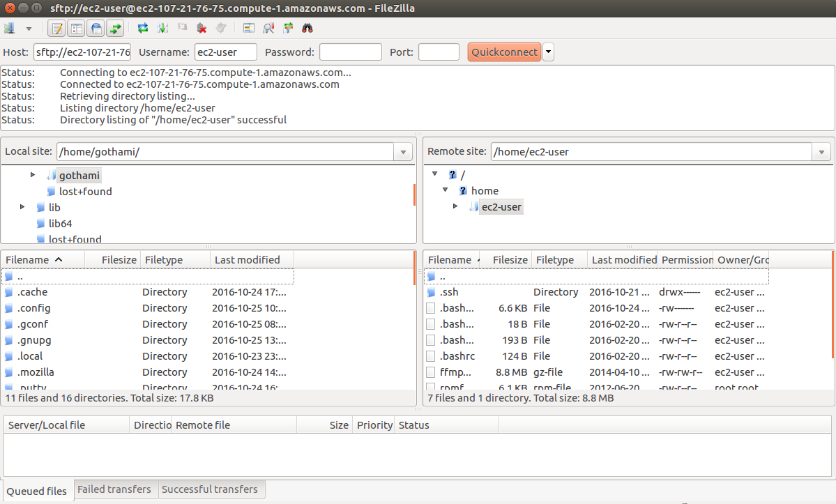Screen dimensions: 836x504
Task: Click the Status queue column header
Action: click(446, 425)
